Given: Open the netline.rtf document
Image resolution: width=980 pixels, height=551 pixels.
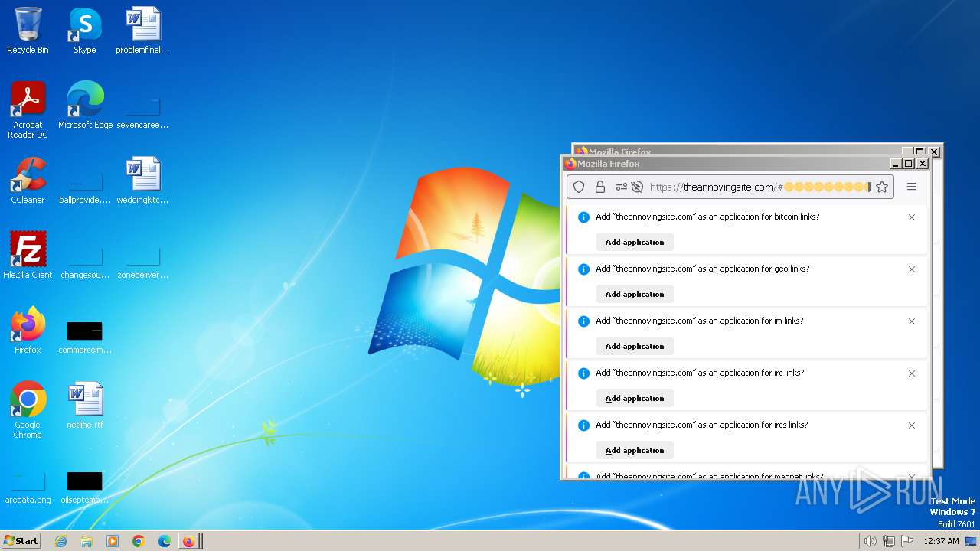Looking at the screenshot, I should [x=85, y=406].
